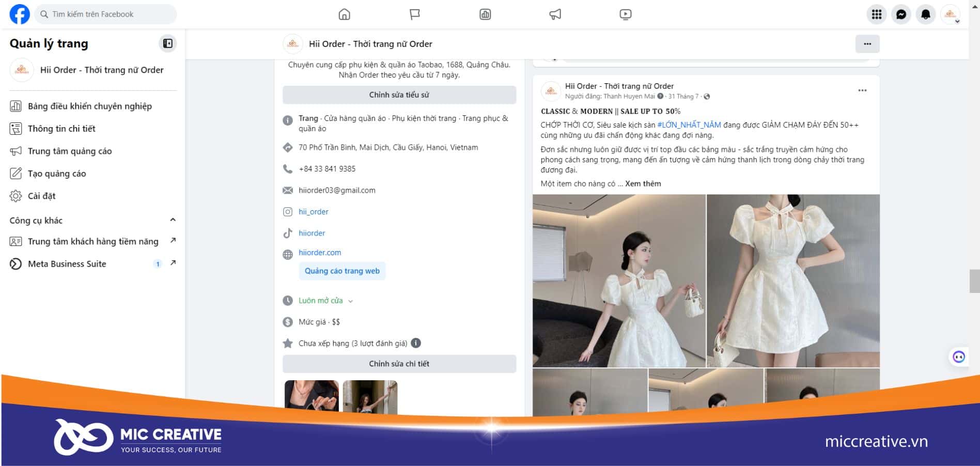The width and height of the screenshot is (980, 466).
Task: Click the page header Hii Order title
Action: pyautogui.click(x=370, y=44)
